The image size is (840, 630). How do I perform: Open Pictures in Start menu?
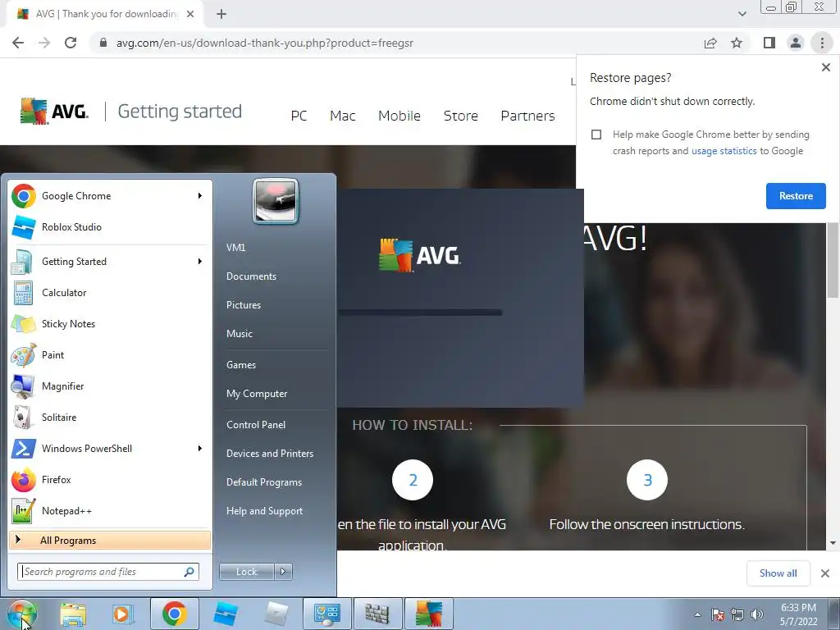click(244, 305)
